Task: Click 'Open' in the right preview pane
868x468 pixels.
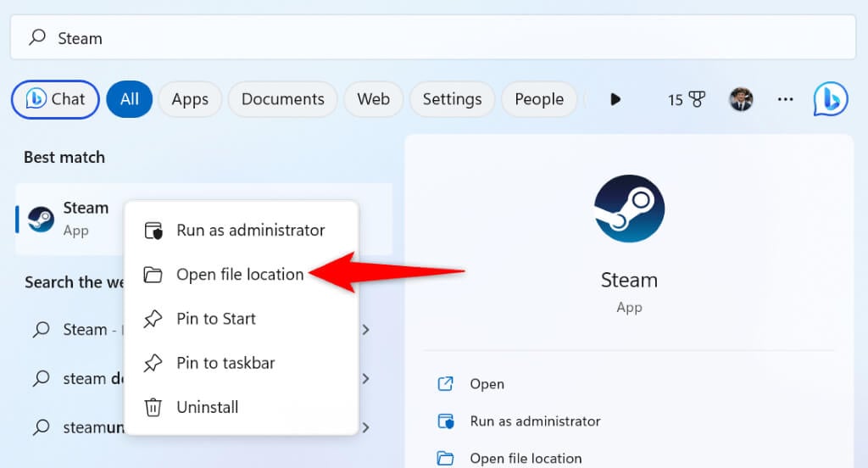Action: pyautogui.click(x=487, y=384)
